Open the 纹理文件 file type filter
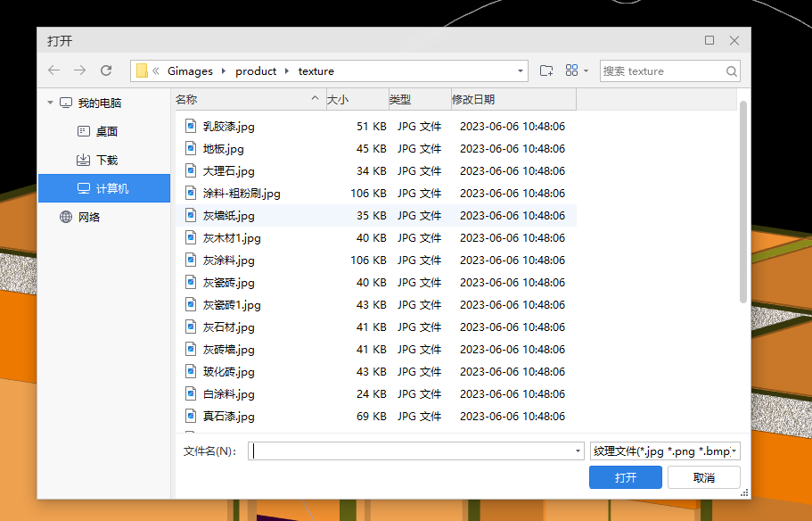The width and height of the screenshot is (812, 521). coord(665,451)
